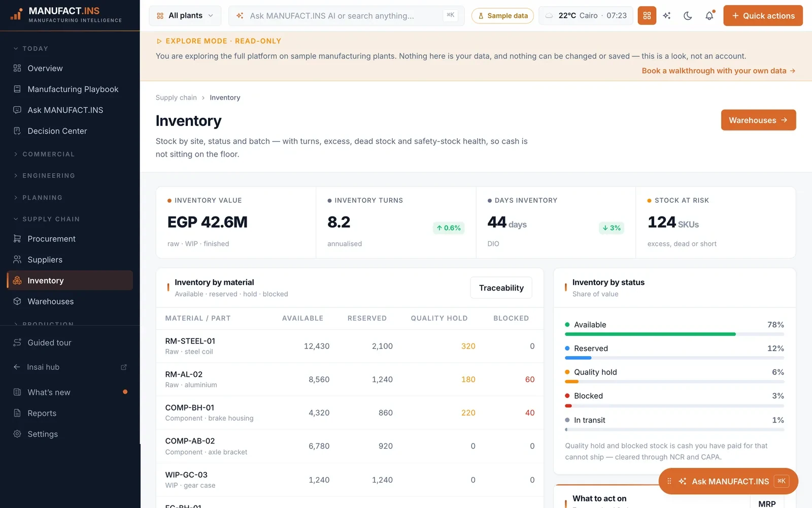Click the Procurement cart icon
The width and height of the screenshot is (812, 508).
tap(17, 239)
